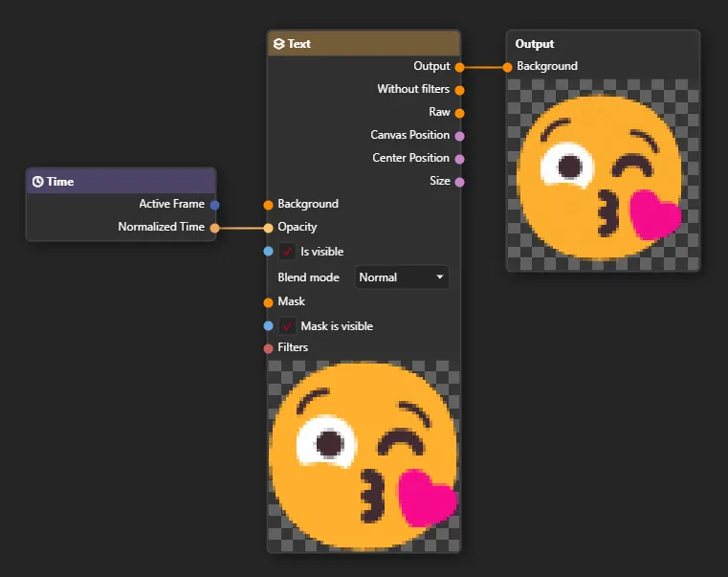Click the Raw output socket
728x577 pixels.
coord(459,113)
